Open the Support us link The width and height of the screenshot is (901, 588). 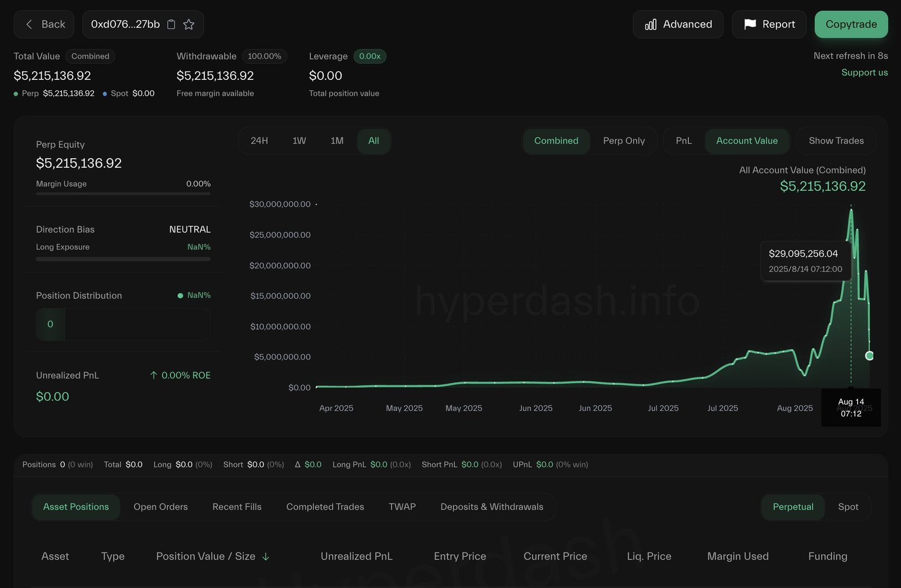[864, 72]
